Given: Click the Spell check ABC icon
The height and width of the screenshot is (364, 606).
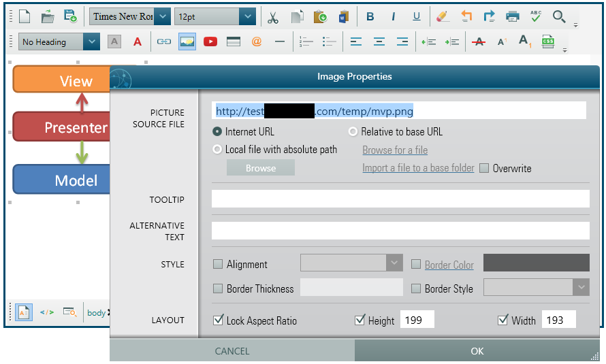Looking at the screenshot, I should tap(536, 16).
